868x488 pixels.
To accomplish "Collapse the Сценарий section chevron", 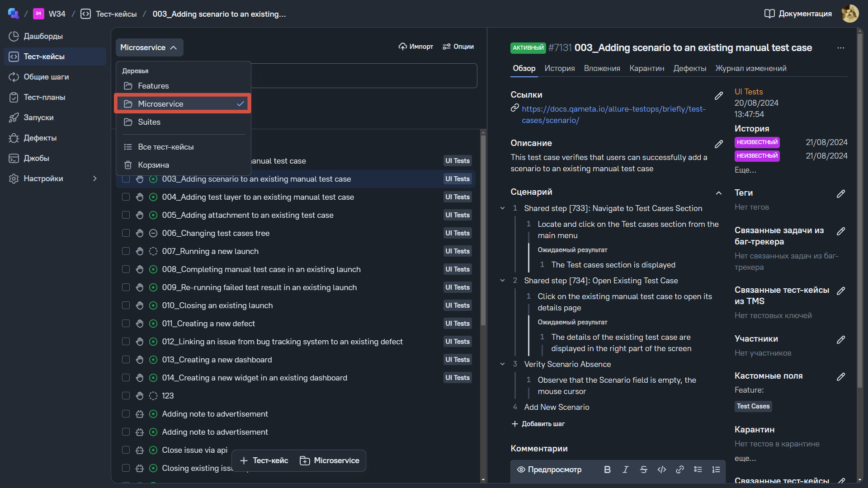I will point(718,193).
